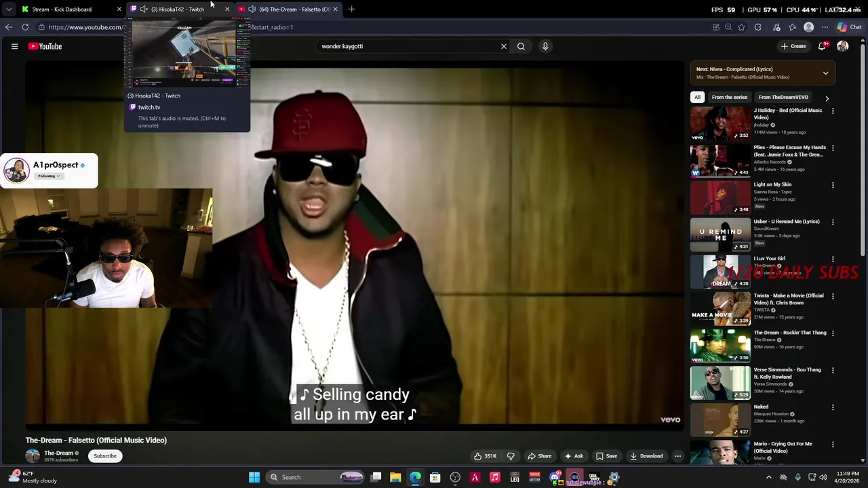Open options for Twista - Make a Movie
Screen dimensions: 868x488
pos(833,296)
